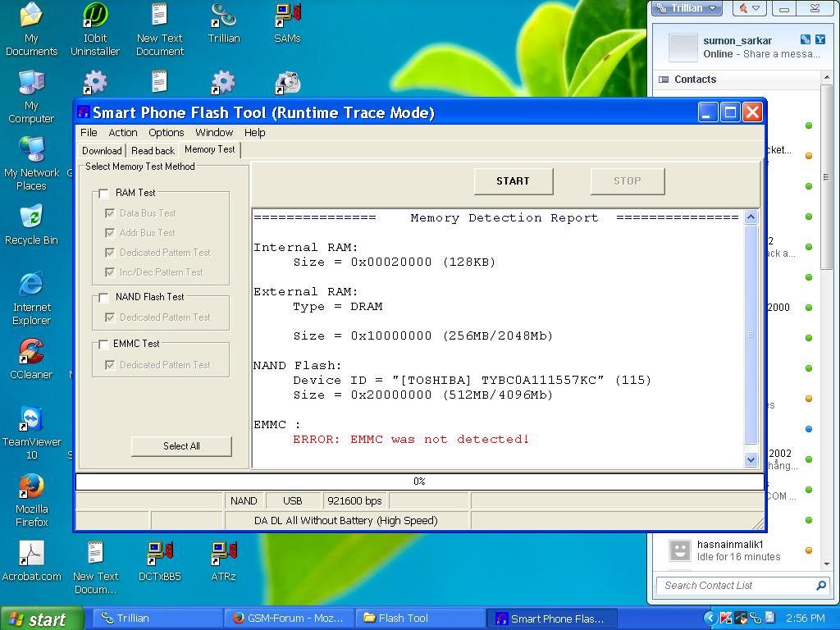Toggle the Data Bus Test checkbox
The image size is (840, 630).
[110, 213]
